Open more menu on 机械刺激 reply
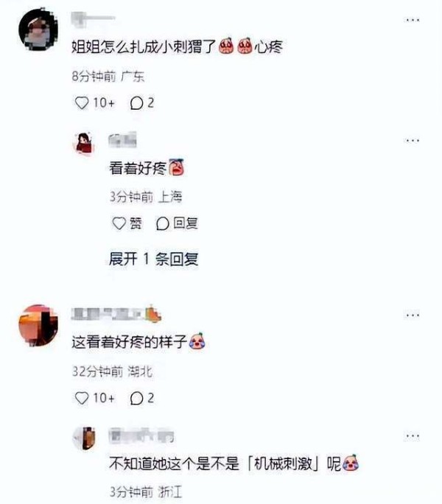Image resolution: width=442 pixels, height=504 pixels. pyautogui.click(x=412, y=436)
